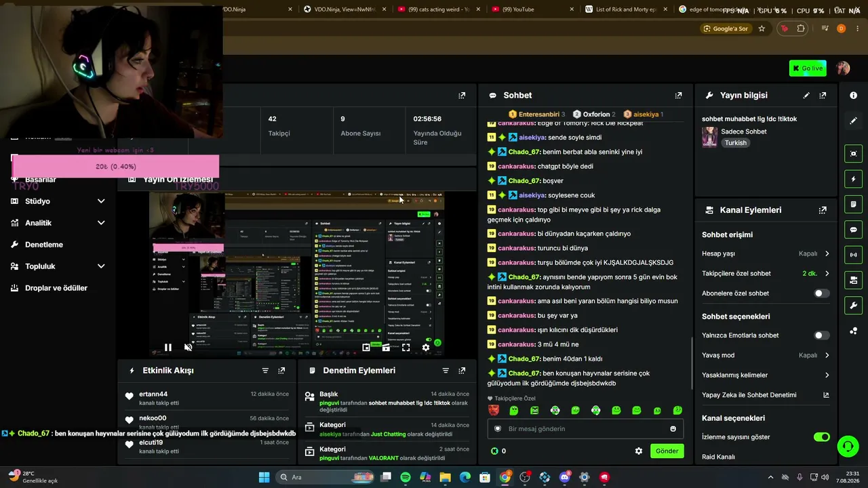The width and height of the screenshot is (868, 488).
Task: Pick the first red face emote
Action: (x=494, y=410)
